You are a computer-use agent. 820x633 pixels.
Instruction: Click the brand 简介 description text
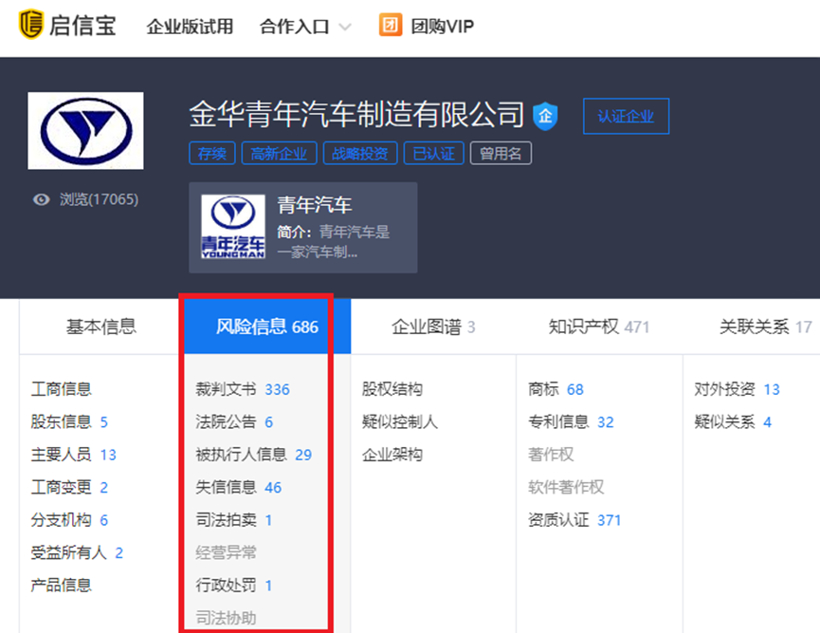point(334,242)
